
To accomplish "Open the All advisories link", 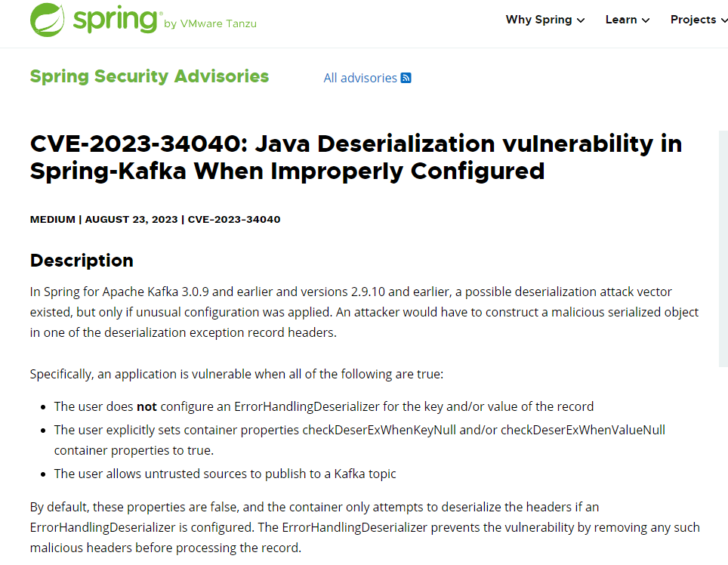I will (360, 78).
